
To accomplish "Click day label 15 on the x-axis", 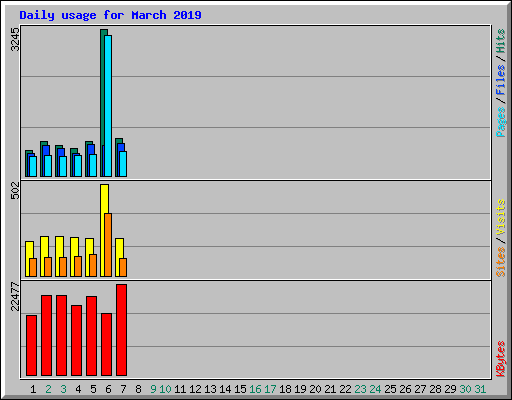I will click(240, 389).
